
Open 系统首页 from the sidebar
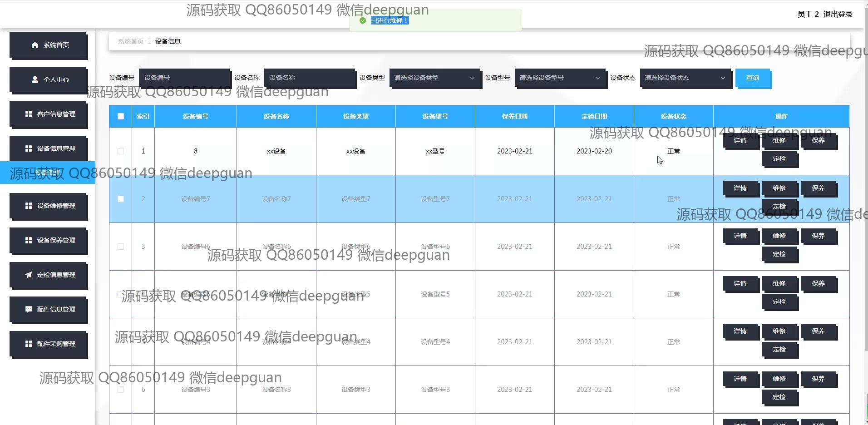[x=49, y=45]
